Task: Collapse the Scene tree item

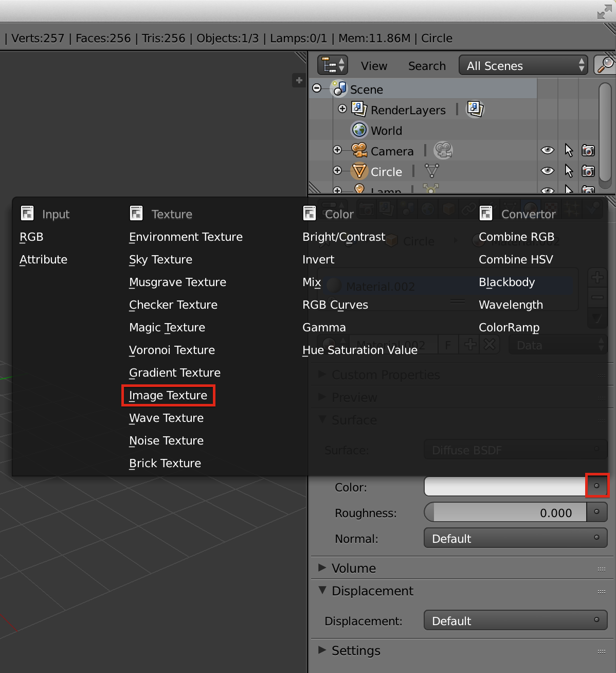Action: (317, 88)
